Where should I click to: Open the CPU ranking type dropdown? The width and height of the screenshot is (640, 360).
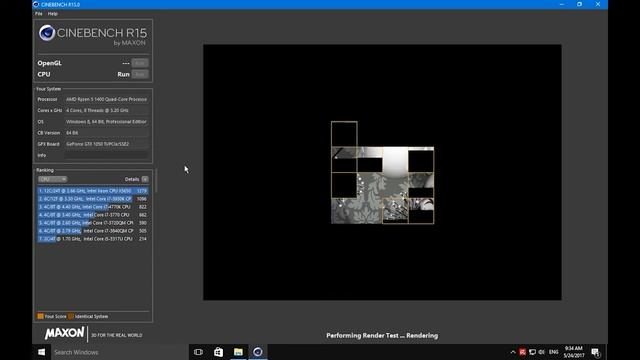point(52,179)
